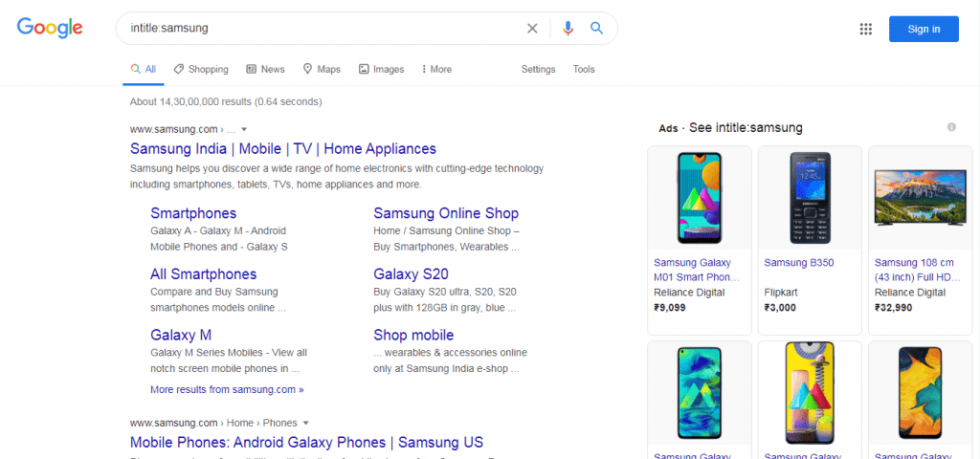
Task: Click the ads info icon
Action: [951, 127]
